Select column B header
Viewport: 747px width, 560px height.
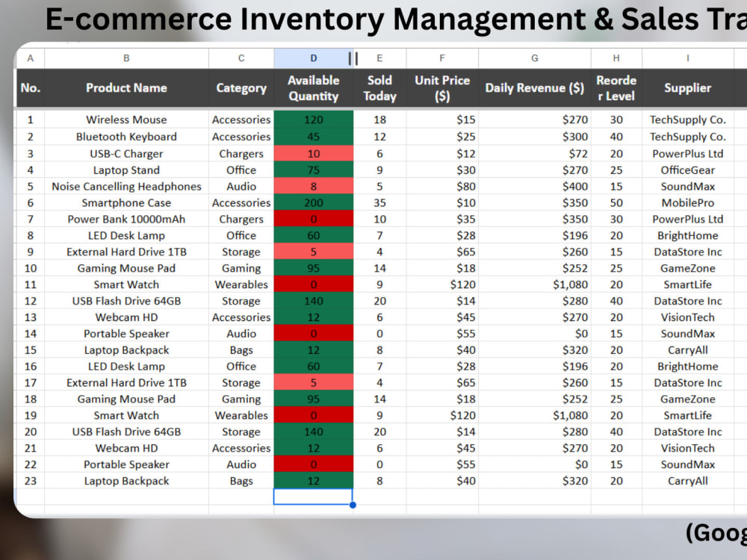coord(126,58)
